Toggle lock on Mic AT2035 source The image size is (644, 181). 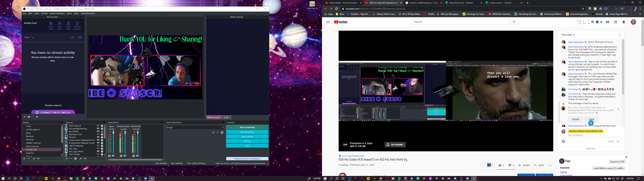tap(102, 132)
